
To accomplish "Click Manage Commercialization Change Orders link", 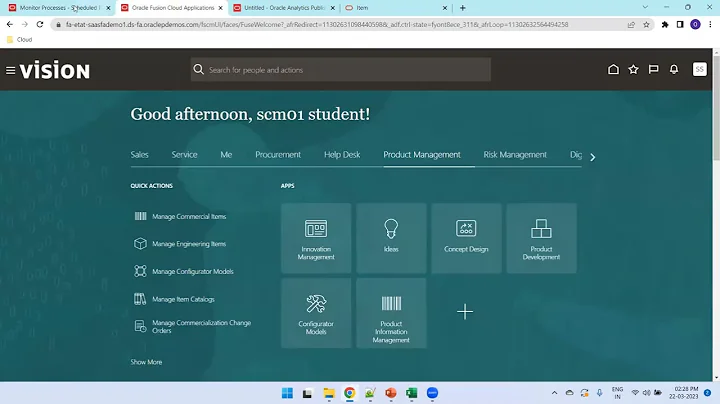I will click(202, 326).
